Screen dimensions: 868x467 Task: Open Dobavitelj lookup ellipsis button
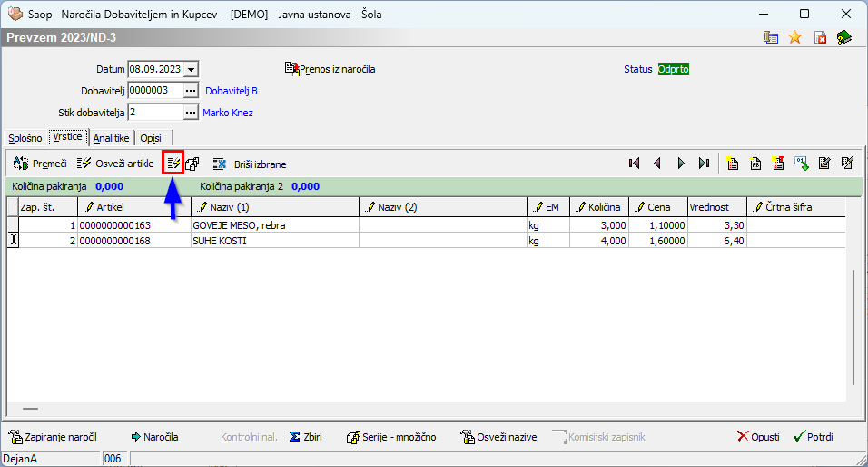[x=191, y=91]
